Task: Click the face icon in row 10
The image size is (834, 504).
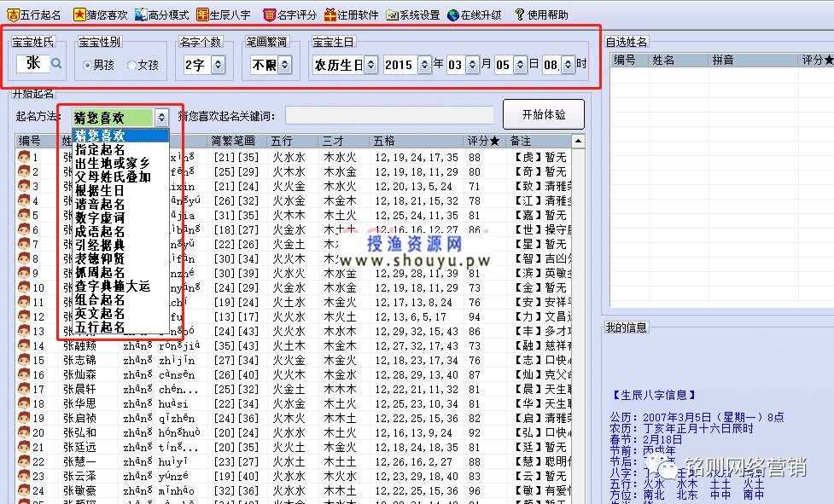Action: tap(23, 287)
